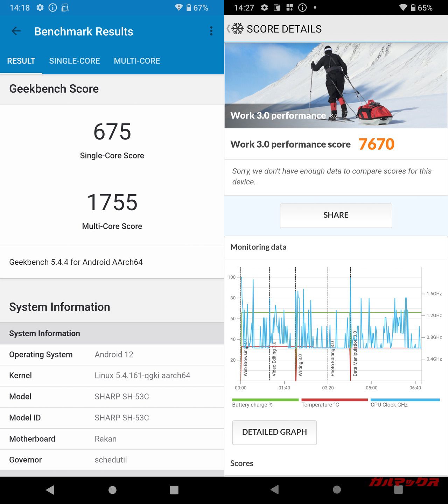Screen dimensions: 448x504
Task: Select the RESULT tab
Action: (x=21, y=61)
